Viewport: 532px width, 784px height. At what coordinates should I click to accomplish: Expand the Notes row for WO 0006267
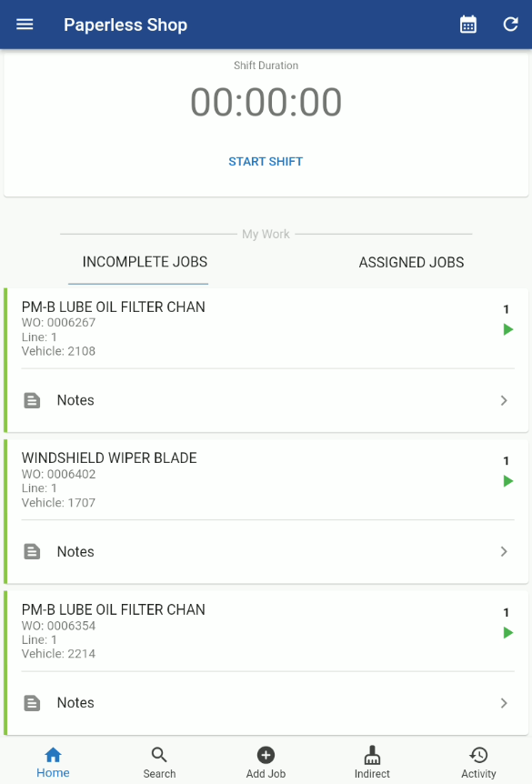pos(504,400)
